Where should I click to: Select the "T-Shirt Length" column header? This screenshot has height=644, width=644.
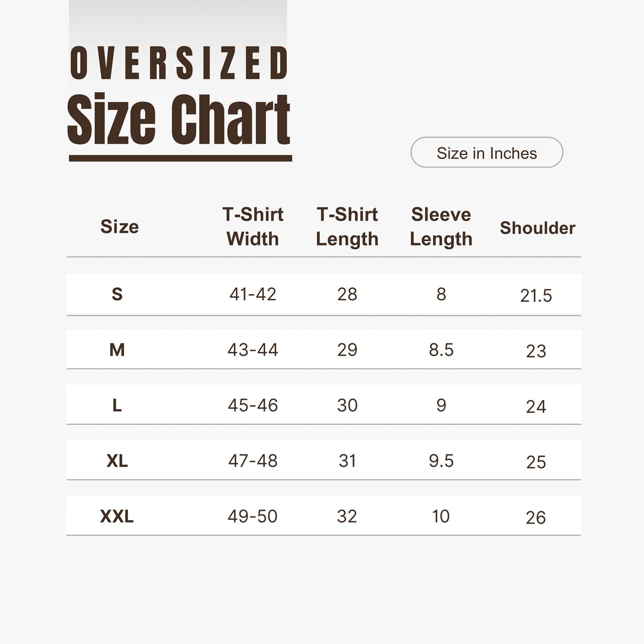(x=347, y=227)
